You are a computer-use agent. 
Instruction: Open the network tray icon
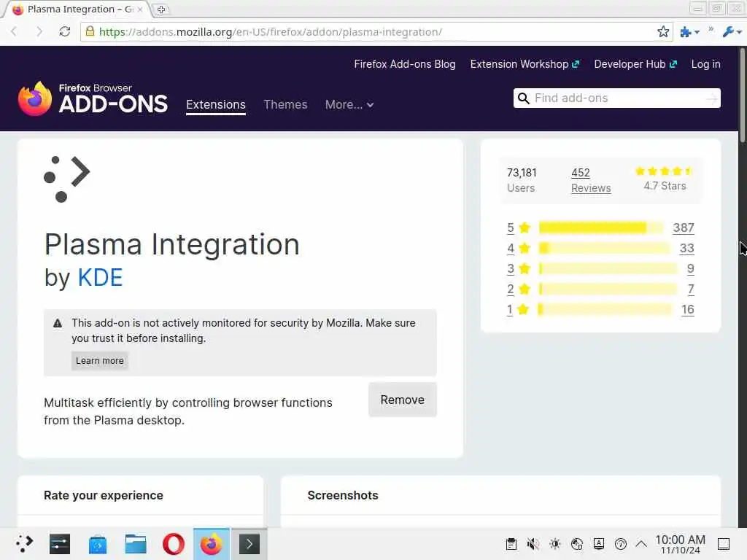click(x=577, y=544)
